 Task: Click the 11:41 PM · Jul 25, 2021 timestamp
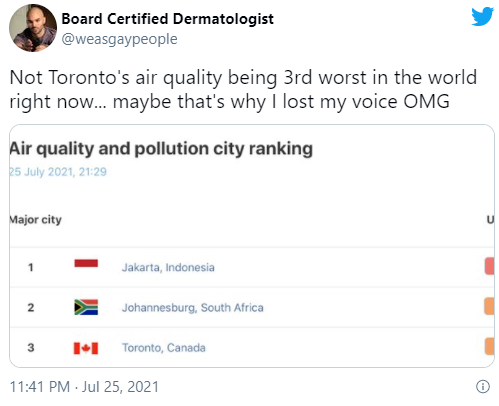click(84, 387)
